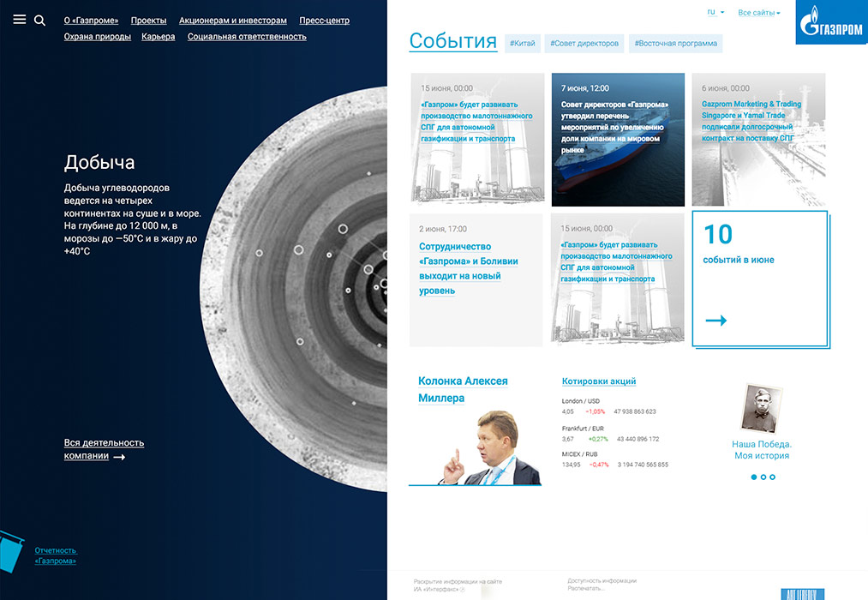This screenshot has height=600, width=868.
Task: Open the Gazprom and Bolivia cooperation news tile
Action: [476, 280]
